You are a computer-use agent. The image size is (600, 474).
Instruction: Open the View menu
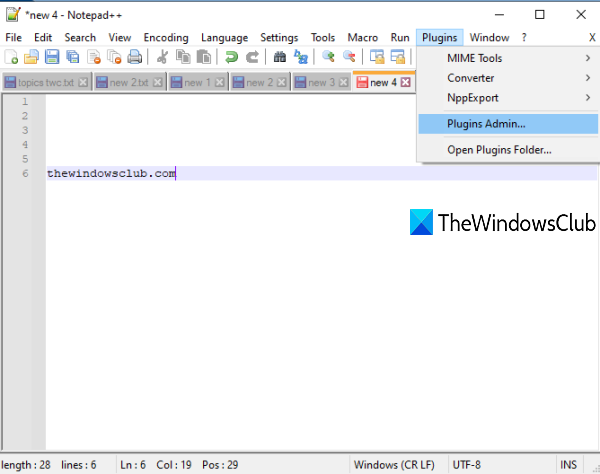(120, 37)
